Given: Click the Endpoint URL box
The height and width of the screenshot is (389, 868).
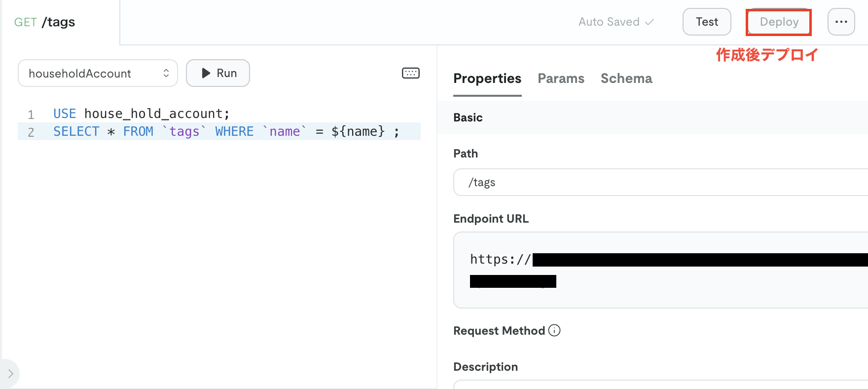Looking at the screenshot, I should 661,270.
